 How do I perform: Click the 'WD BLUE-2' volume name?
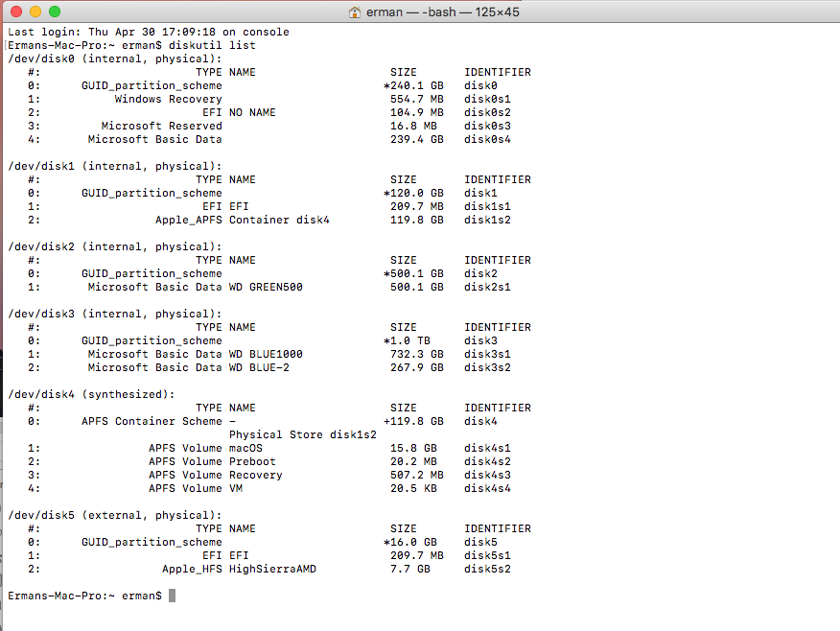(x=259, y=367)
